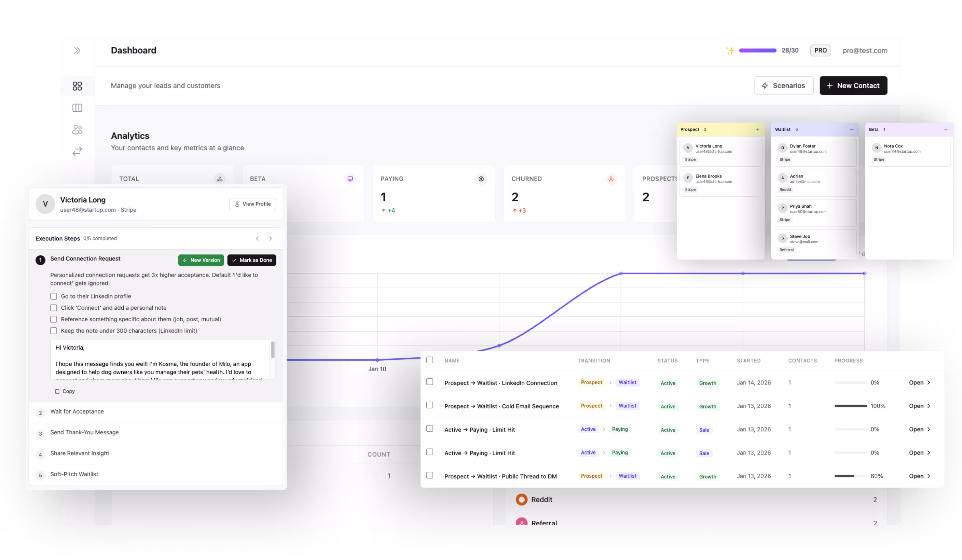Click the plus icon on the Waitlist column
Screen dimensions: 962x560
coord(852,129)
